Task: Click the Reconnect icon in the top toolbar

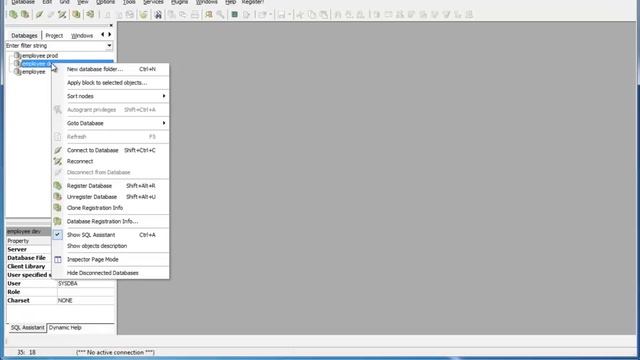Action: [62, 15]
